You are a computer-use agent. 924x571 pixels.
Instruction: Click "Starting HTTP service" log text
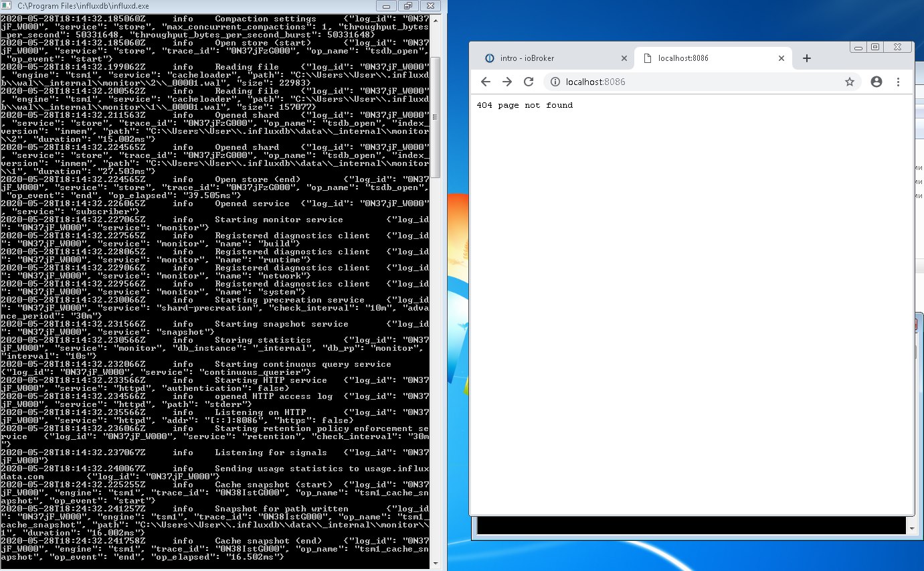coord(271,380)
